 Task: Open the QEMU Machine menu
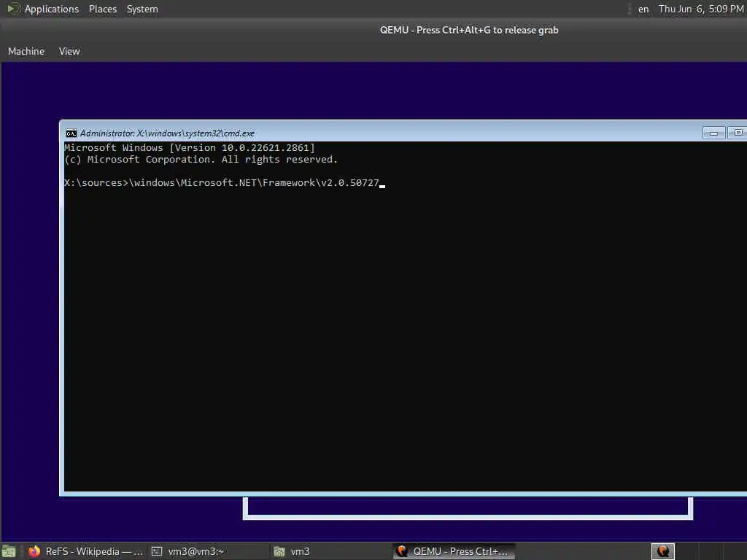tap(26, 51)
